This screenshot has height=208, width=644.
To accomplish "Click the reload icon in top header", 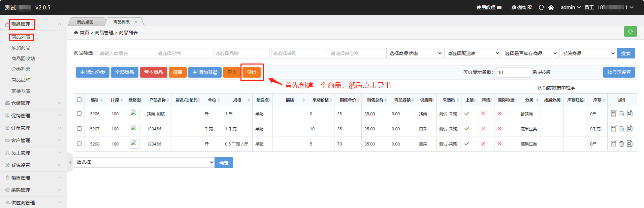I will [541, 7].
